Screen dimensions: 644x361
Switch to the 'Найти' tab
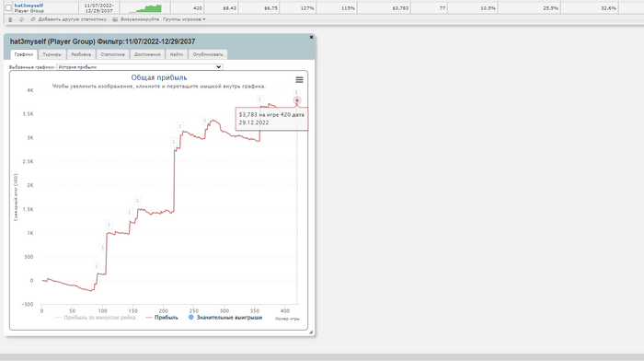(177, 54)
